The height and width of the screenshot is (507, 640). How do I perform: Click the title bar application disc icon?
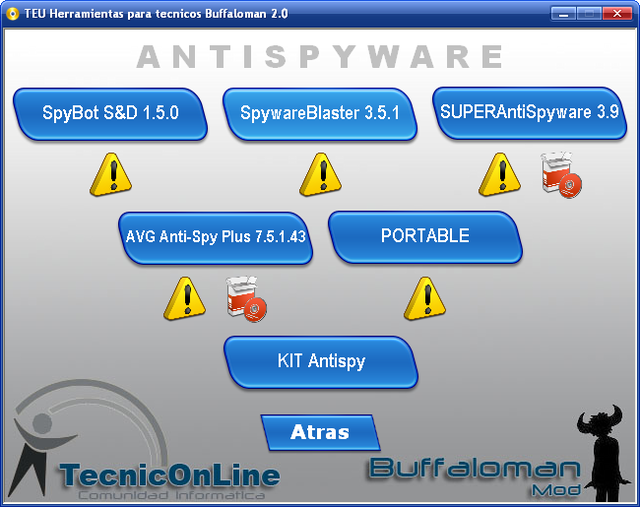[13, 14]
